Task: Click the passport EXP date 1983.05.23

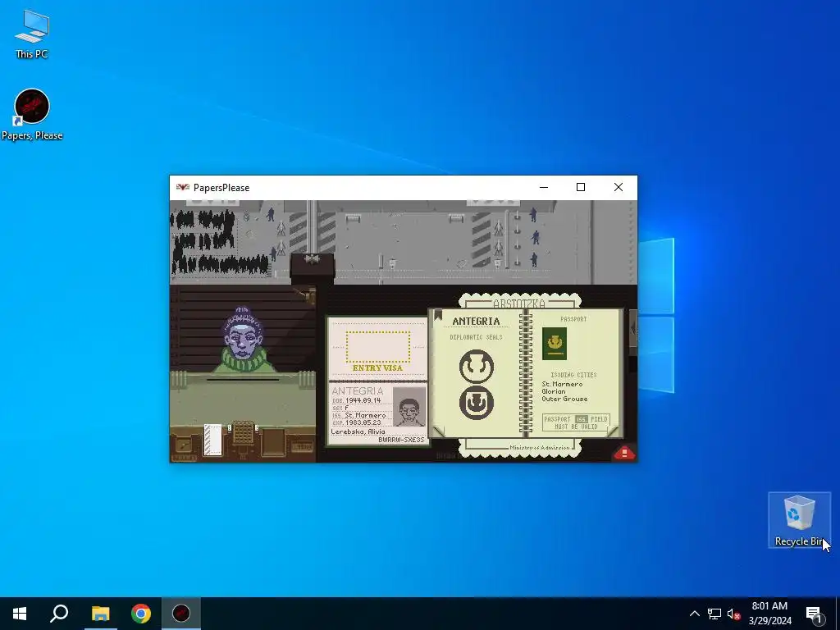Action: 363,422
